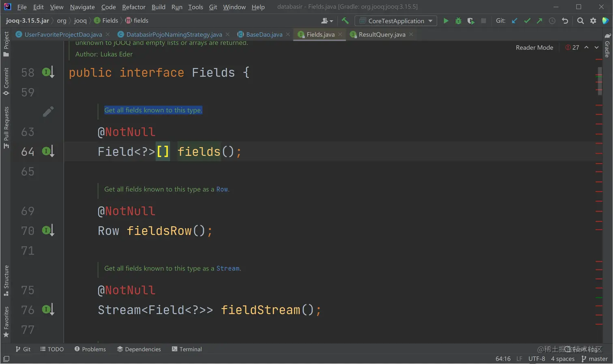Open the Structure tool window

[x=6, y=280]
